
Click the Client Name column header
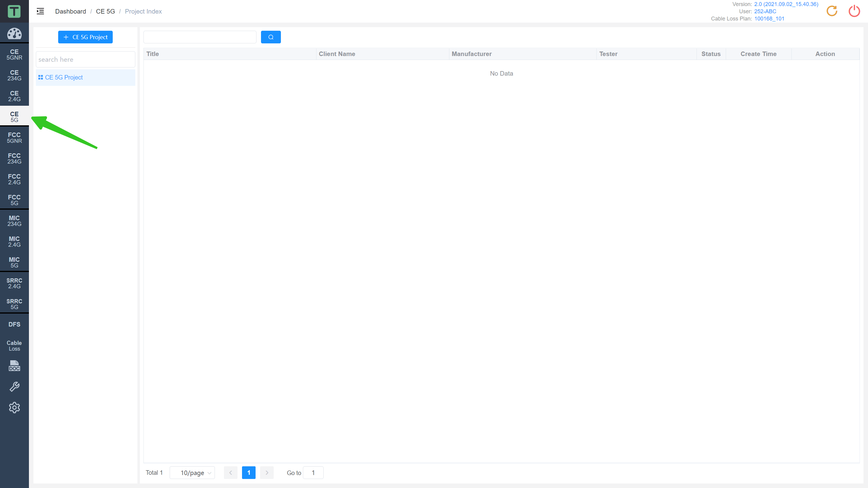(382, 54)
